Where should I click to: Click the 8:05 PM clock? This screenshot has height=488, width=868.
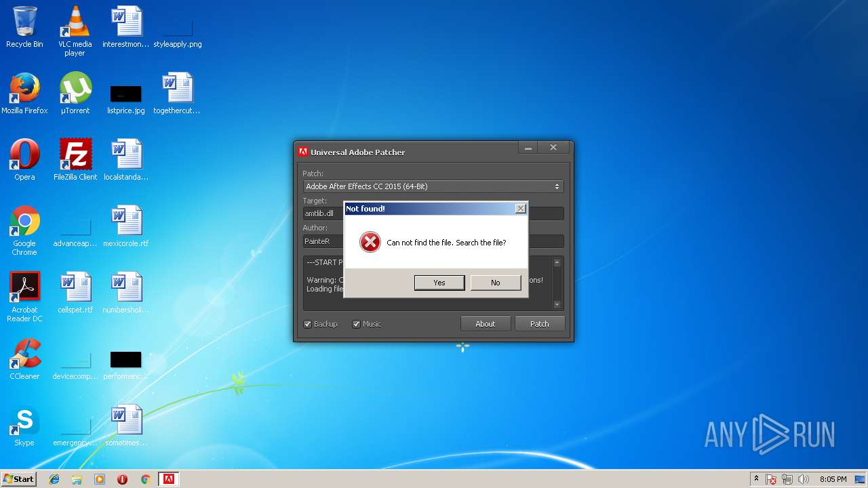tap(833, 479)
